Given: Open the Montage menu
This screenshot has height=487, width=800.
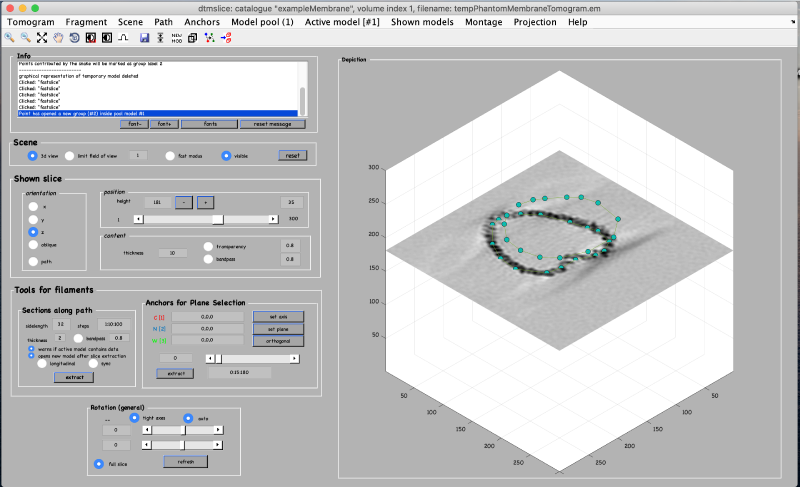Looking at the screenshot, I should [484, 22].
